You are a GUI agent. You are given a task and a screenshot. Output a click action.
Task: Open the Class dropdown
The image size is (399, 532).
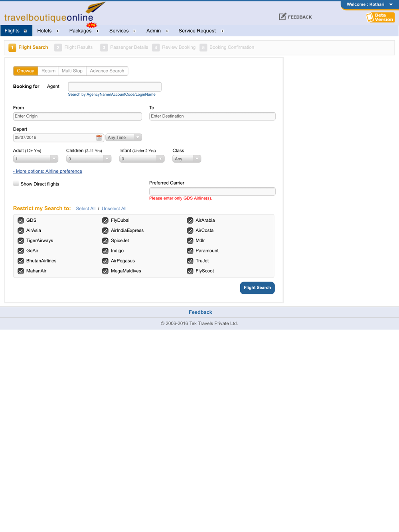(x=187, y=159)
